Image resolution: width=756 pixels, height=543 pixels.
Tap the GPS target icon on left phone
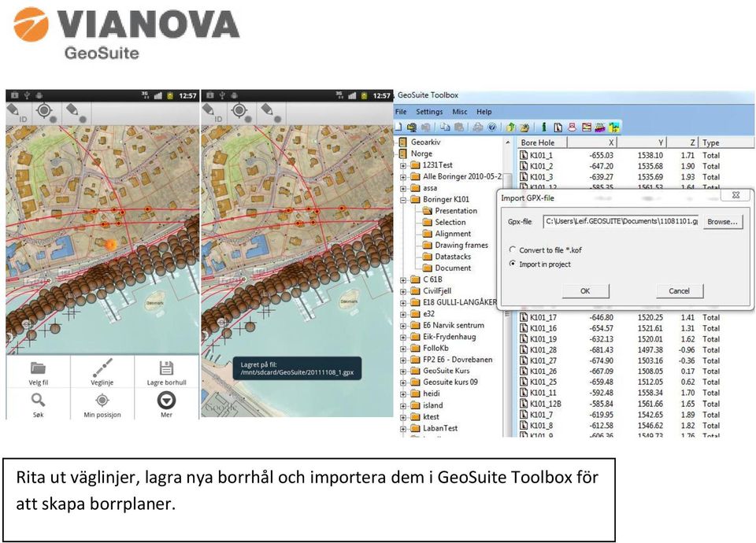click(46, 113)
